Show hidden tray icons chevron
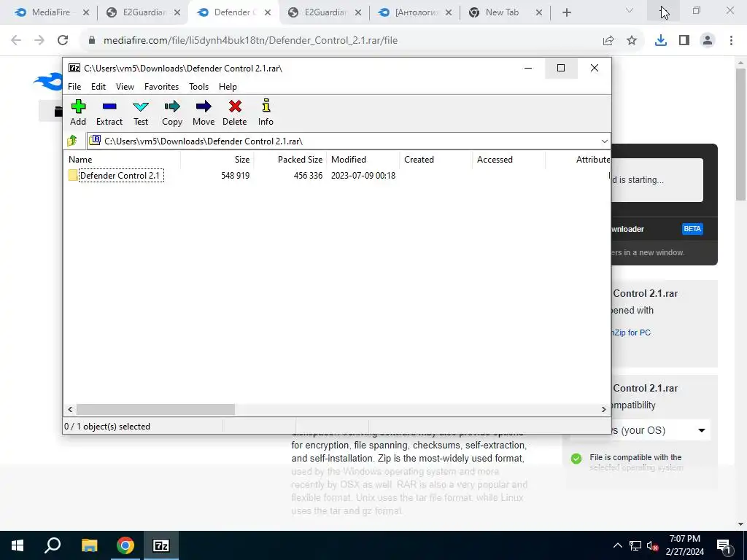The image size is (747, 560). (617, 545)
